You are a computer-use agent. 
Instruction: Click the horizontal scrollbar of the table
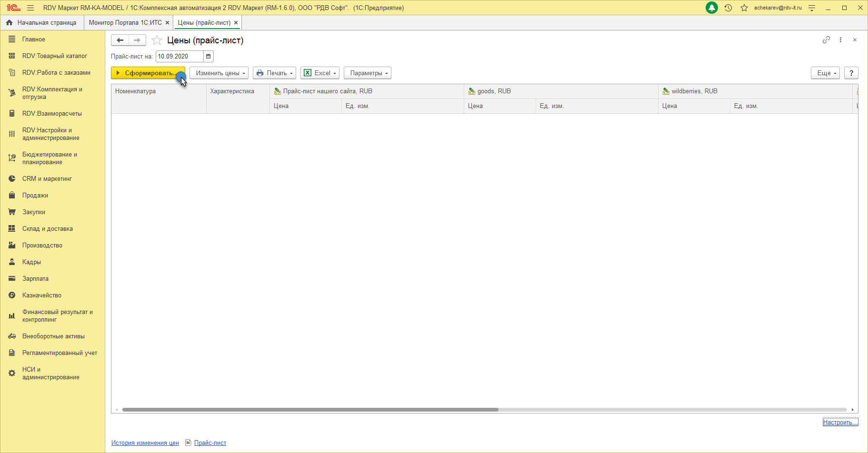(309, 410)
